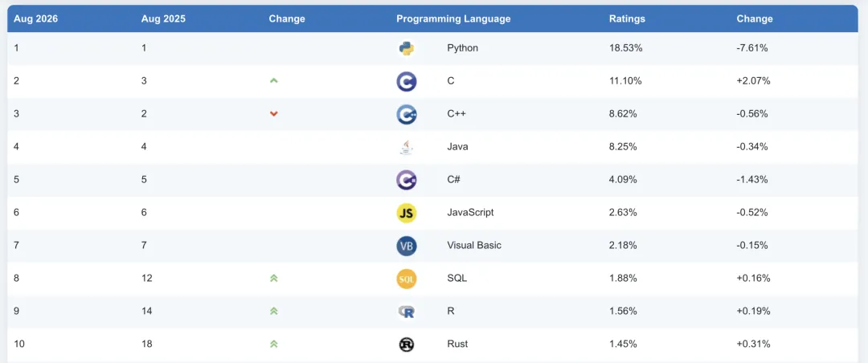Click the C language logo icon

407,81
